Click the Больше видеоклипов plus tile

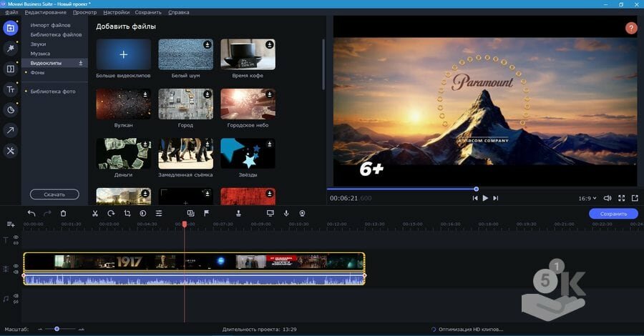click(123, 54)
